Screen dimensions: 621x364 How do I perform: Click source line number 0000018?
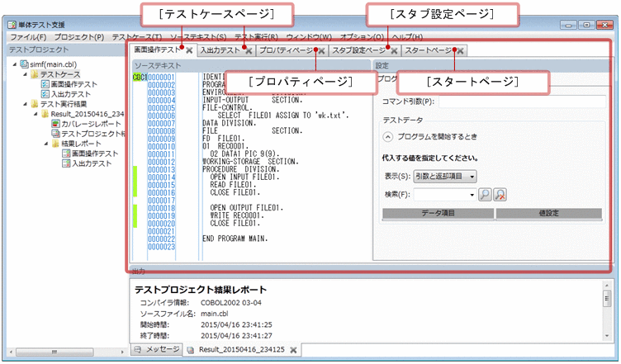click(x=161, y=208)
